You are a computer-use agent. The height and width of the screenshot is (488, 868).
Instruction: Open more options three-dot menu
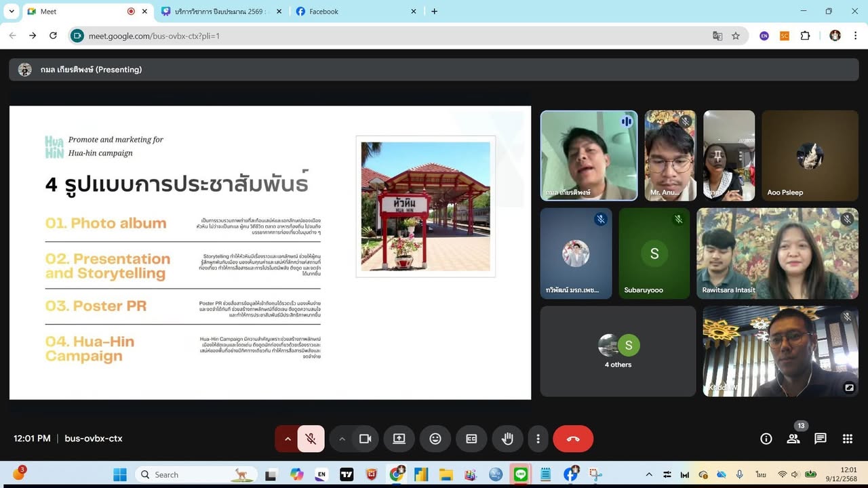[538, 439]
